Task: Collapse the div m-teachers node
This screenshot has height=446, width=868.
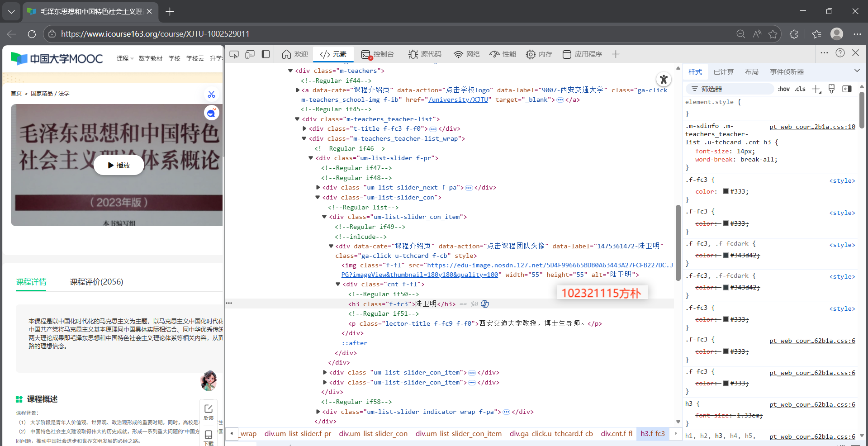Action: [290, 71]
